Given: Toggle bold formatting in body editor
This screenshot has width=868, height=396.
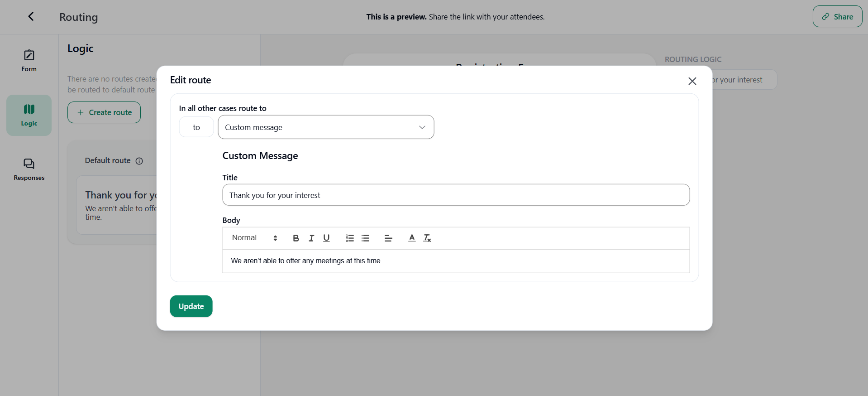Looking at the screenshot, I should (x=296, y=238).
